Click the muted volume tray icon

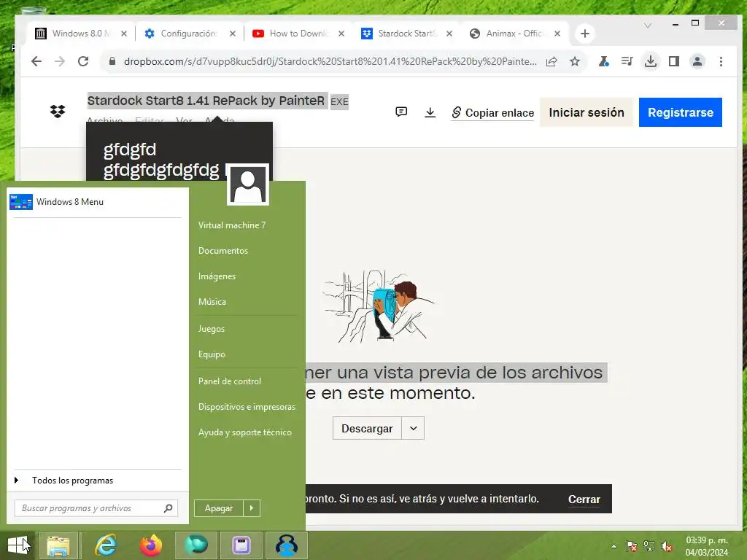coord(667,546)
